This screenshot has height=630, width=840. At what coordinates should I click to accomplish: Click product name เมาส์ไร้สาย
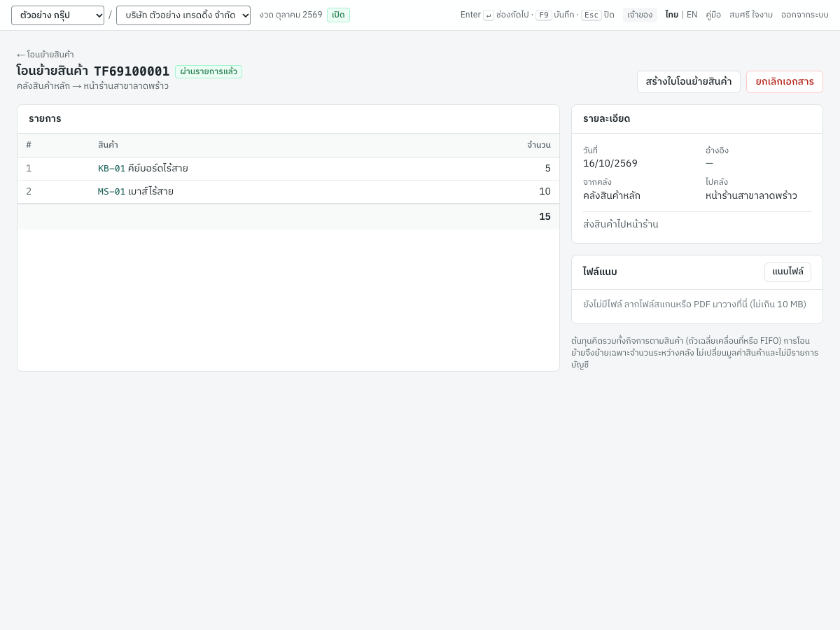coord(150,192)
